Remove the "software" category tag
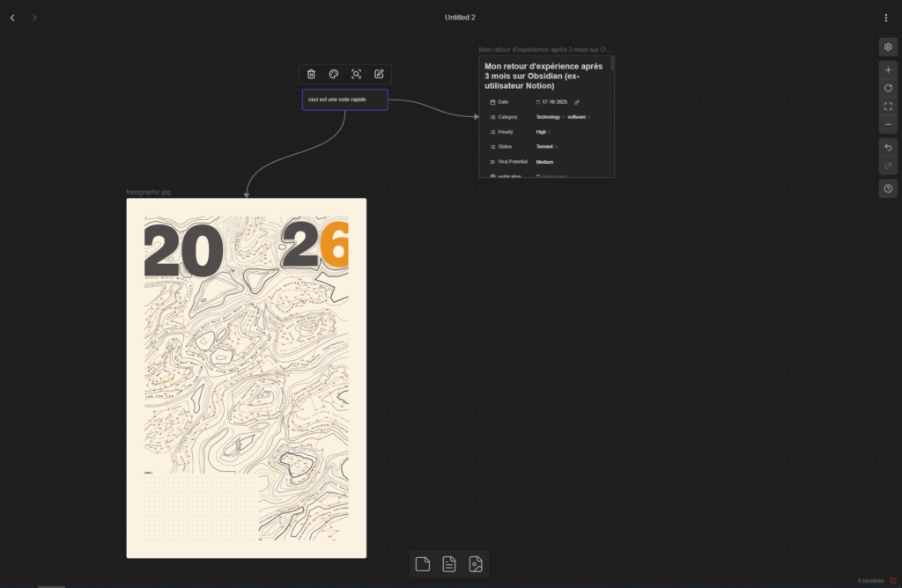Image resolution: width=902 pixels, height=588 pixels. coord(589,117)
